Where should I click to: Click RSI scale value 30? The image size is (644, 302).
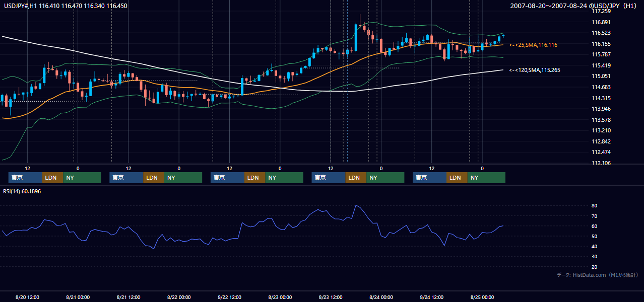point(595,257)
